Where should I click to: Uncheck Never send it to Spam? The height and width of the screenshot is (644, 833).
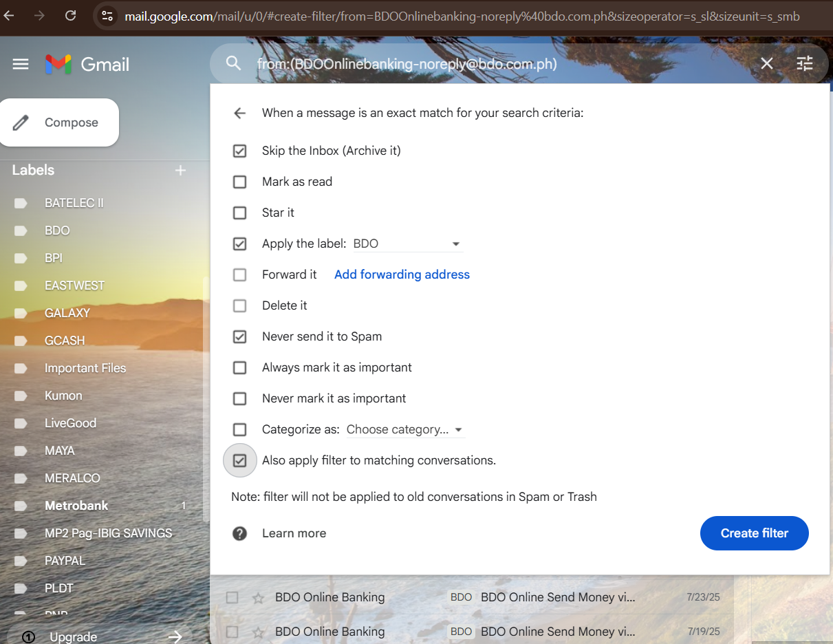pos(239,336)
